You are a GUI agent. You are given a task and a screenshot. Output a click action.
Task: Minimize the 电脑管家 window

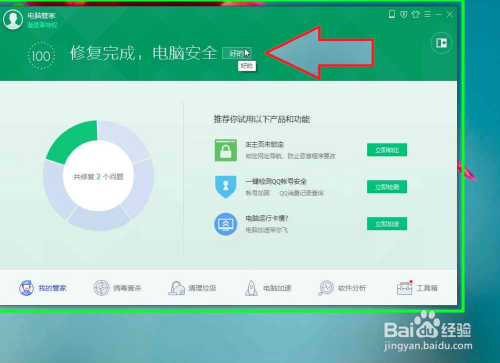point(439,14)
